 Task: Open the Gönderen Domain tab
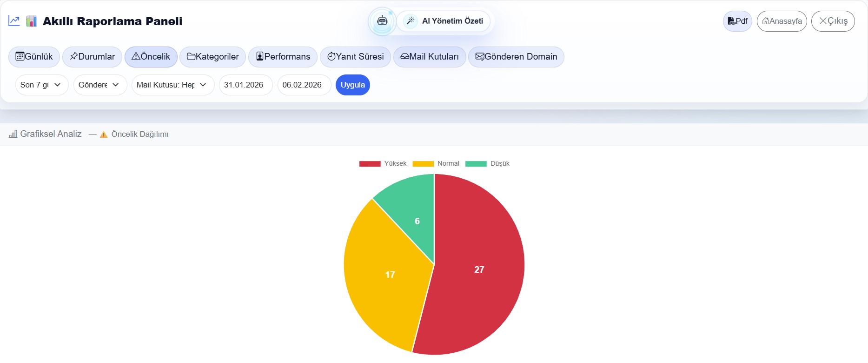(516, 57)
